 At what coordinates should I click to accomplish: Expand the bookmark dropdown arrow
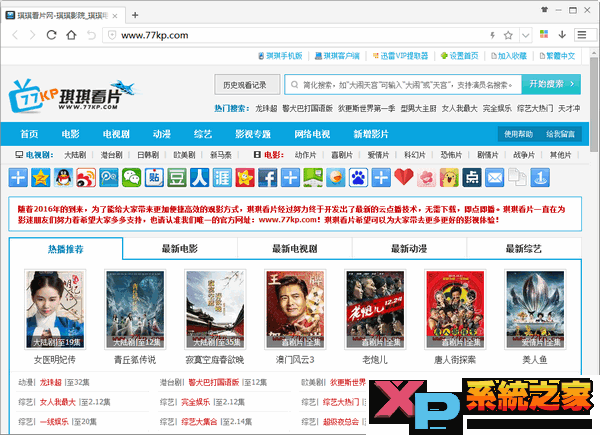coord(526,36)
